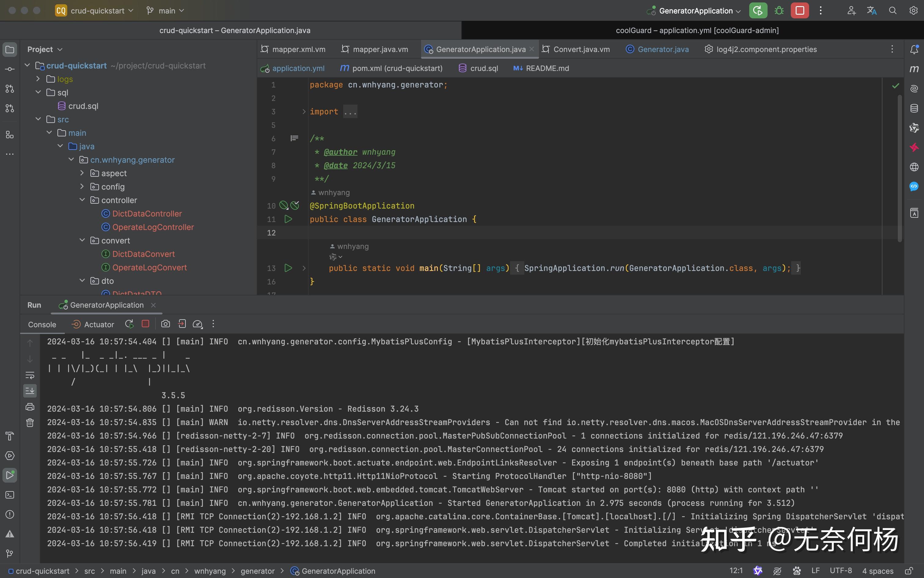Image resolution: width=924 pixels, height=578 pixels.
Task: Rerun GeneratorApplication from the top toolbar
Action: point(758,11)
